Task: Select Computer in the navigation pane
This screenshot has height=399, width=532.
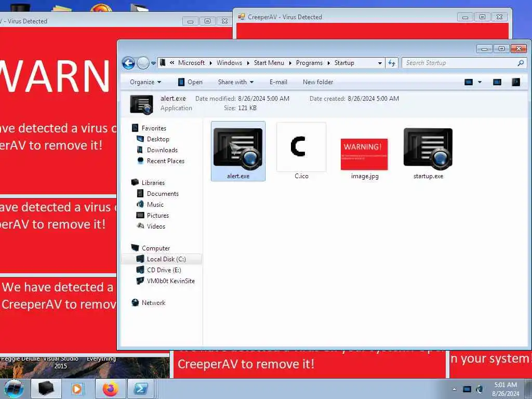Action: tap(156, 248)
